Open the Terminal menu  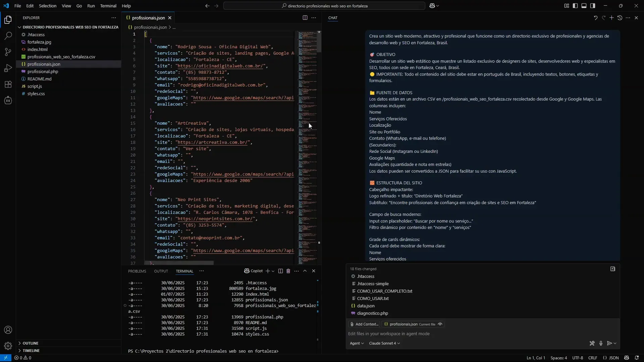pyautogui.click(x=107, y=6)
